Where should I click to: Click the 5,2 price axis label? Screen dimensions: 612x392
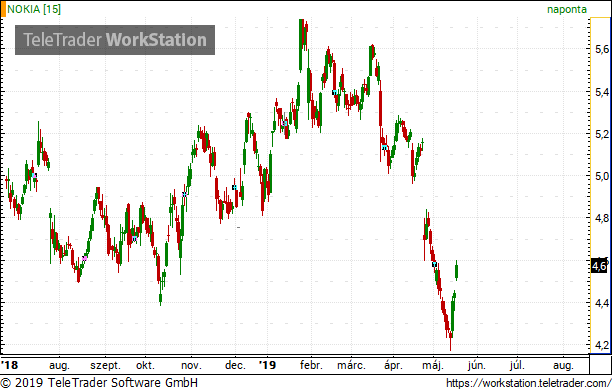tap(601, 134)
